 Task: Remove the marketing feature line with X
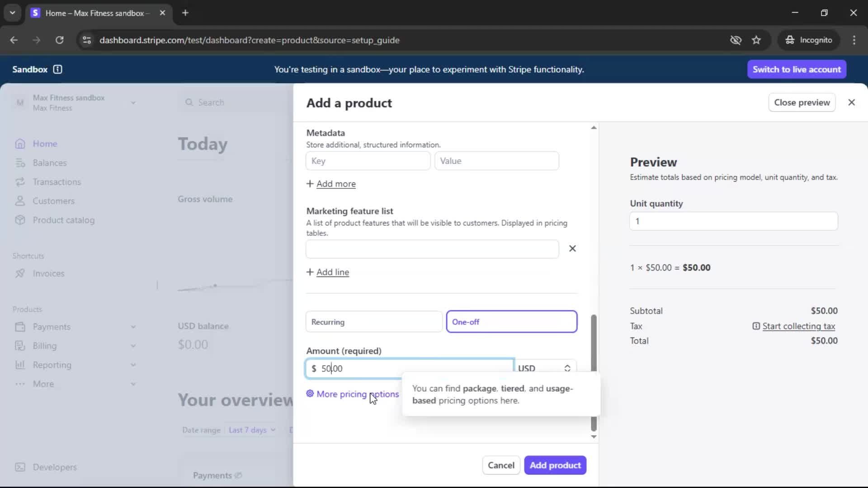click(x=572, y=249)
